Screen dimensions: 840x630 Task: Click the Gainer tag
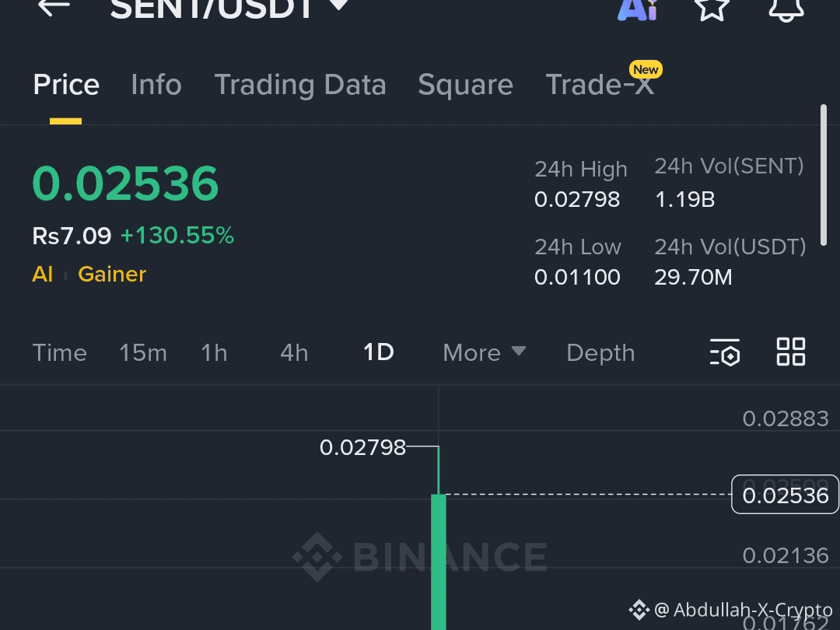coord(111,274)
